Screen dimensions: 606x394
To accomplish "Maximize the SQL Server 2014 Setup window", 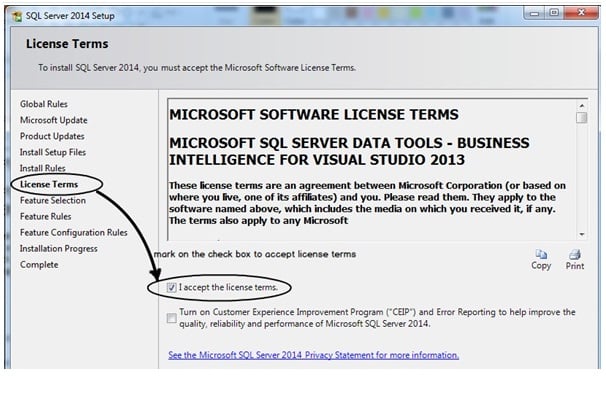I will coord(554,13).
